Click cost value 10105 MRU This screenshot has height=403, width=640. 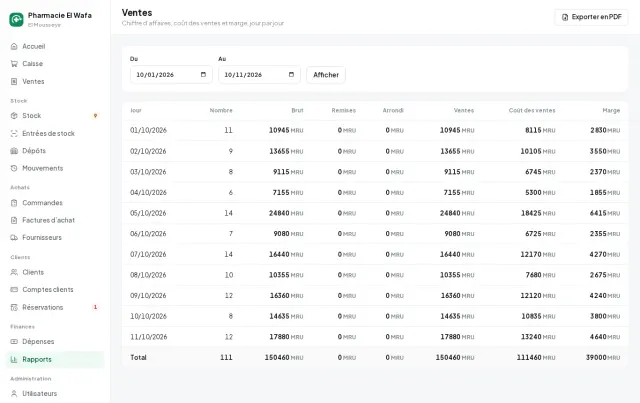538,151
